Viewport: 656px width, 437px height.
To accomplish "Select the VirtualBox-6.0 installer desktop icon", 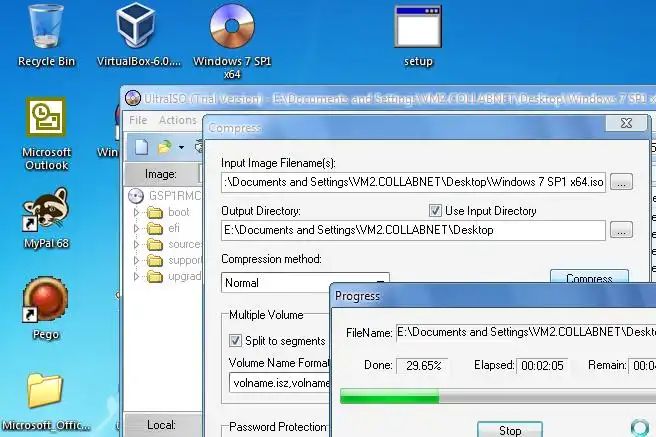I will pyautogui.click(x=138, y=35).
